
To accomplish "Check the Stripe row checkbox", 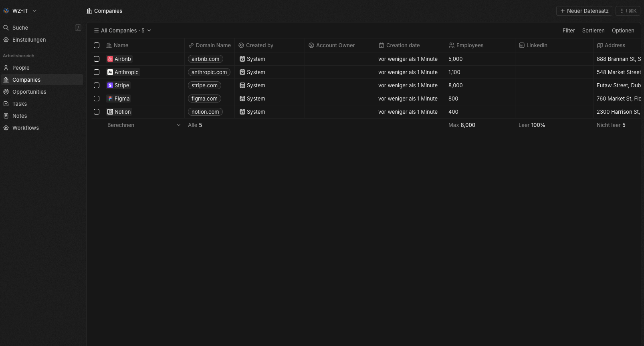I will [97, 85].
